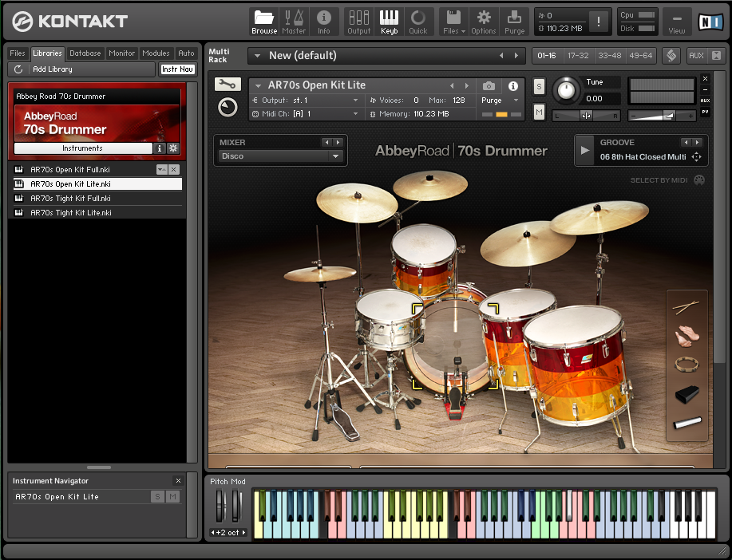Select the tambourine icon

point(686,365)
